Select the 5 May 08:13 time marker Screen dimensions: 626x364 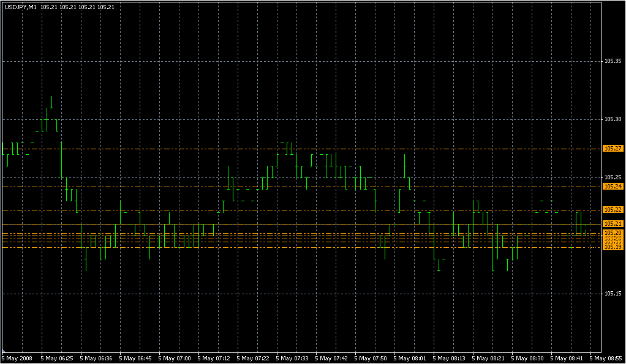[450, 358]
